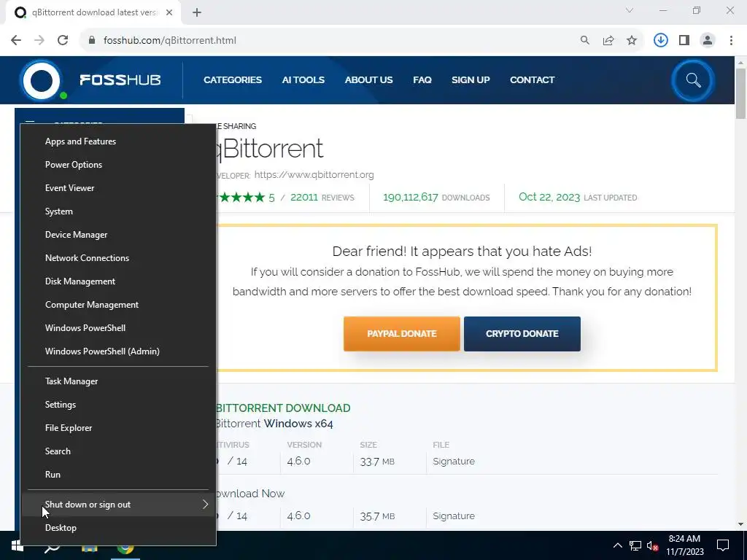Open the tab search chevron in title bar
Viewport: 747px width, 560px height.
pyautogui.click(x=630, y=10)
